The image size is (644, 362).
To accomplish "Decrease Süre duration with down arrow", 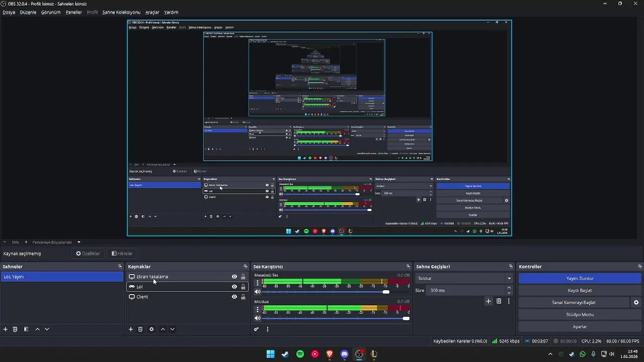I will click(x=509, y=293).
